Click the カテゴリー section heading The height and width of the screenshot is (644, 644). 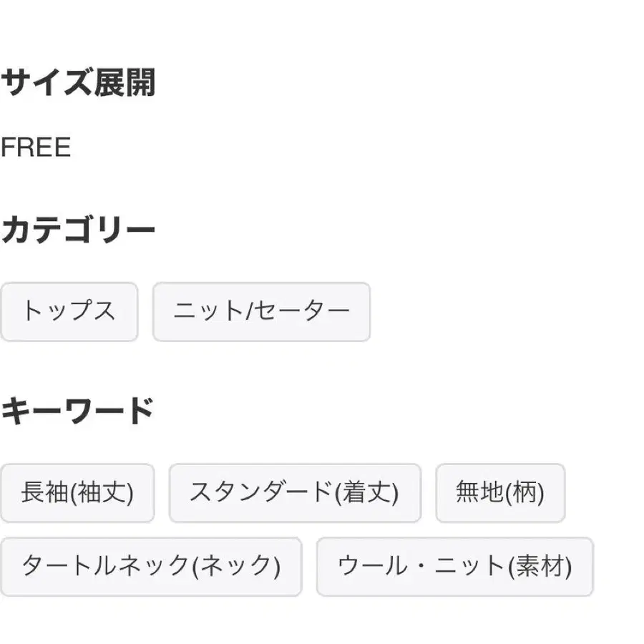click(x=78, y=230)
